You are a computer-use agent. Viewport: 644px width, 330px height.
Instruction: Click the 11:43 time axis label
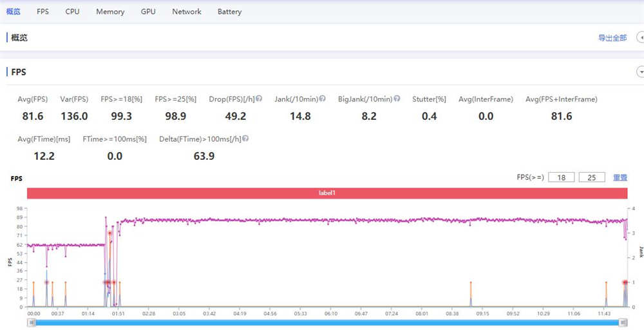[604, 313]
